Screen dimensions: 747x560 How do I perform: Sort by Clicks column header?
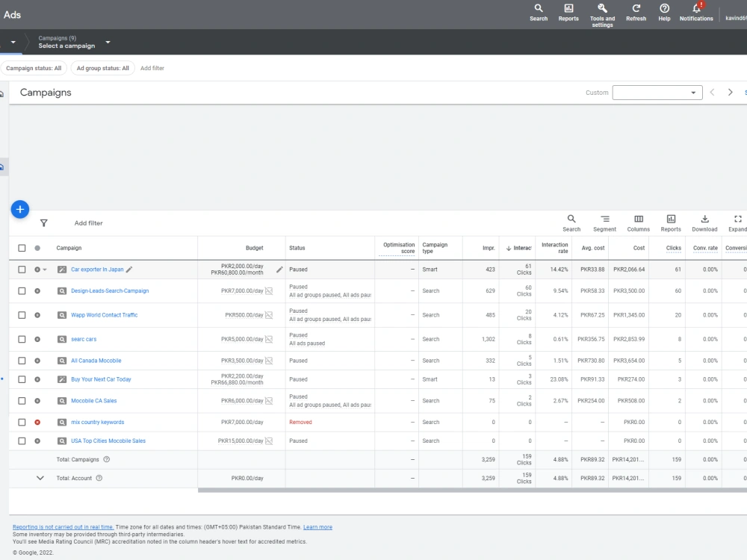(673, 248)
